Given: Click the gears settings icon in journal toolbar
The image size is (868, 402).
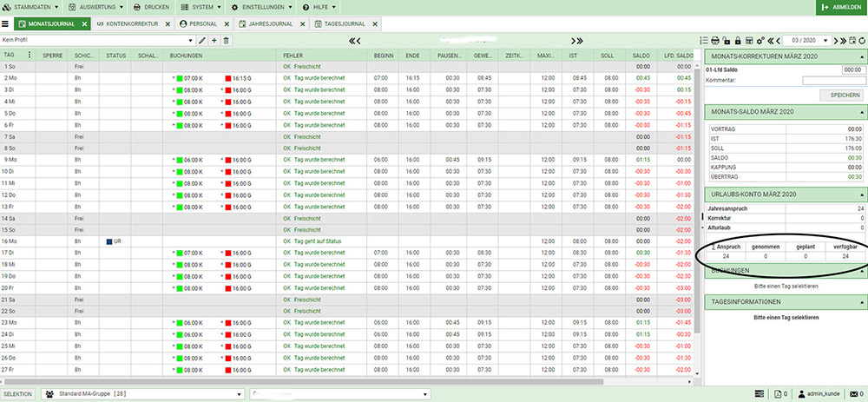Looking at the screenshot, I should [x=760, y=41].
